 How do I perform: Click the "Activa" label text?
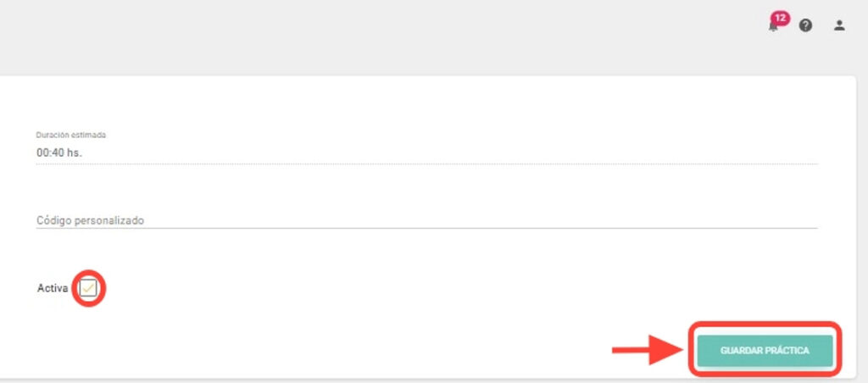[52, 289]
